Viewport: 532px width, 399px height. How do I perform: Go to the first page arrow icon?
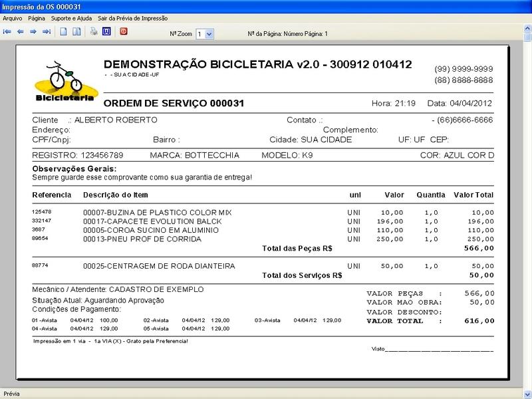click(7, 31)
